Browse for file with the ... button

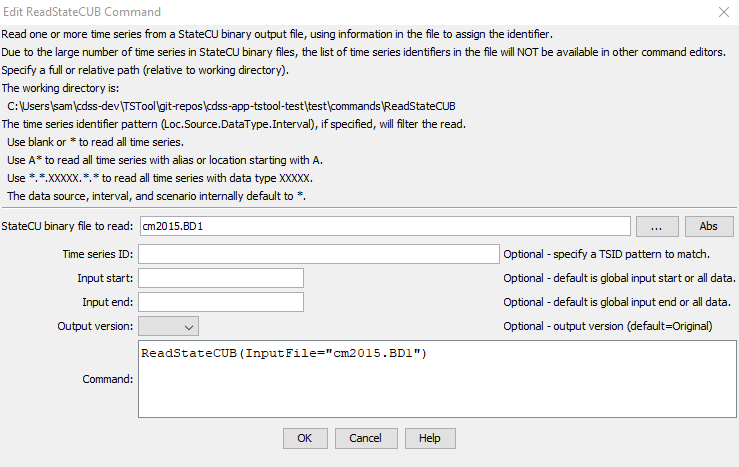click(657, 227)
